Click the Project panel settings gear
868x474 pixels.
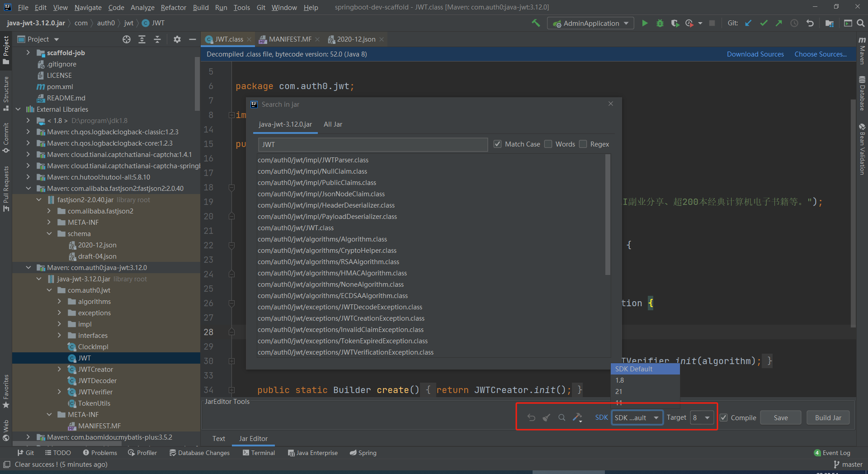click(177, 39)
